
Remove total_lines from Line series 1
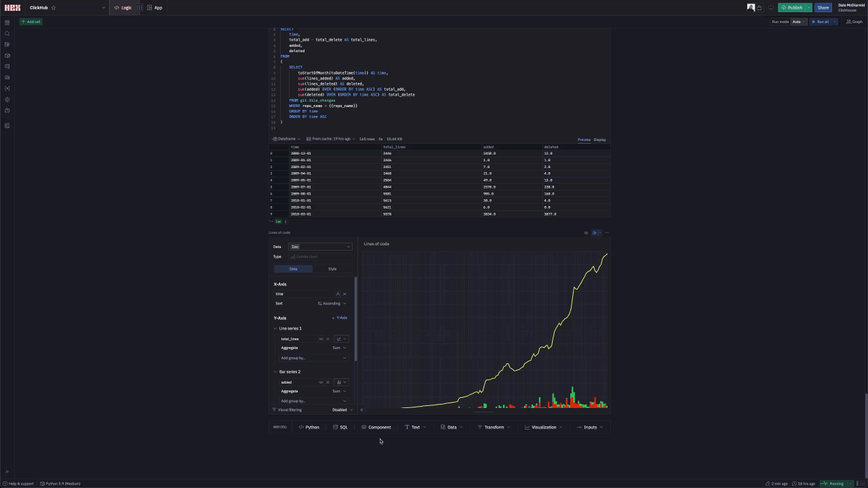328,339
